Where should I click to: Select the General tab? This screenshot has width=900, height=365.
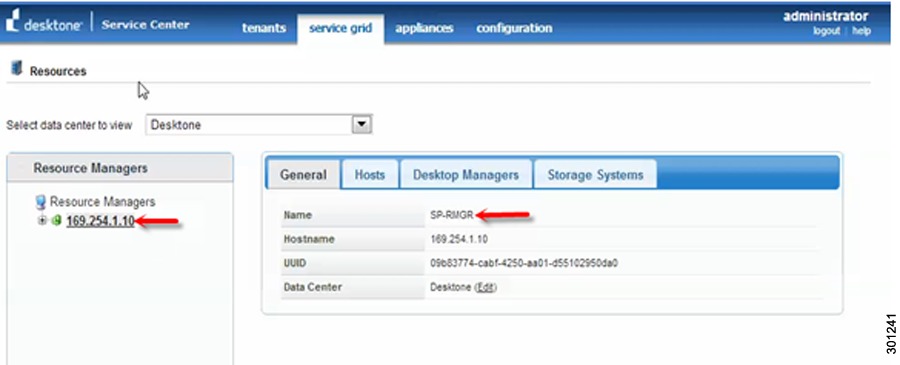pos(303,174)
